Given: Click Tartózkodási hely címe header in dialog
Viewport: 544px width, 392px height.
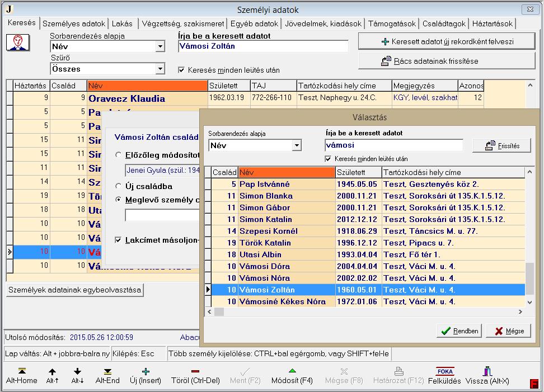Looking at the screenshot, I should 453,172.
